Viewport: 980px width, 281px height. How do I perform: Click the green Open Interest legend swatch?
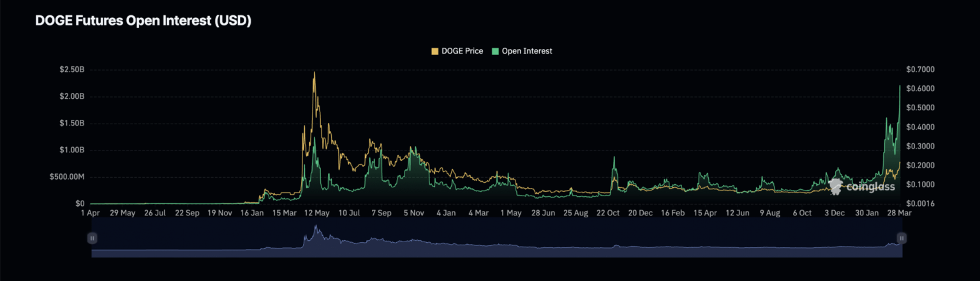[496, 51]
